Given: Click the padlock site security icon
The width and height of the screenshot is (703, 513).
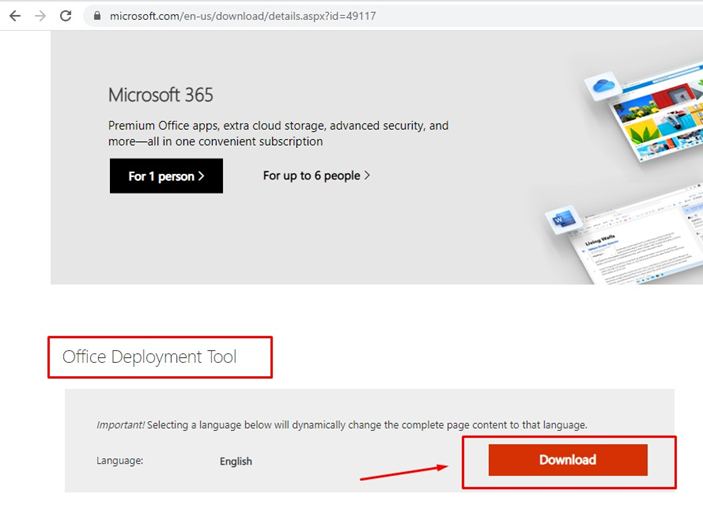Looking at the screenshot, I should click(x=97, y=16).
